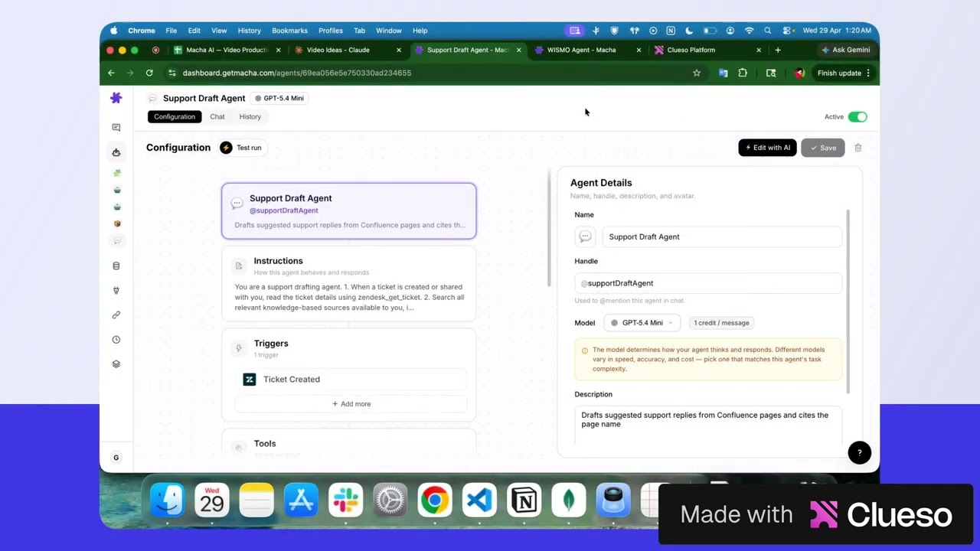Image resolution: width=980 pixels, height=551 pixels.
Task: Click the Handle input field
Action: tap(708, 283)
